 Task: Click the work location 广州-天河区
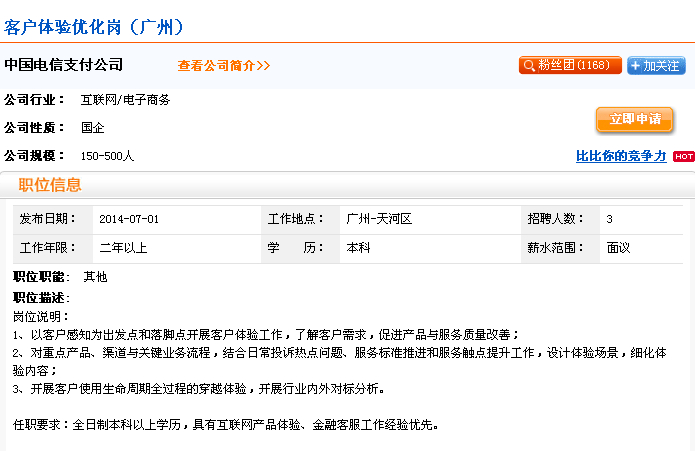[x=379, y=219]
